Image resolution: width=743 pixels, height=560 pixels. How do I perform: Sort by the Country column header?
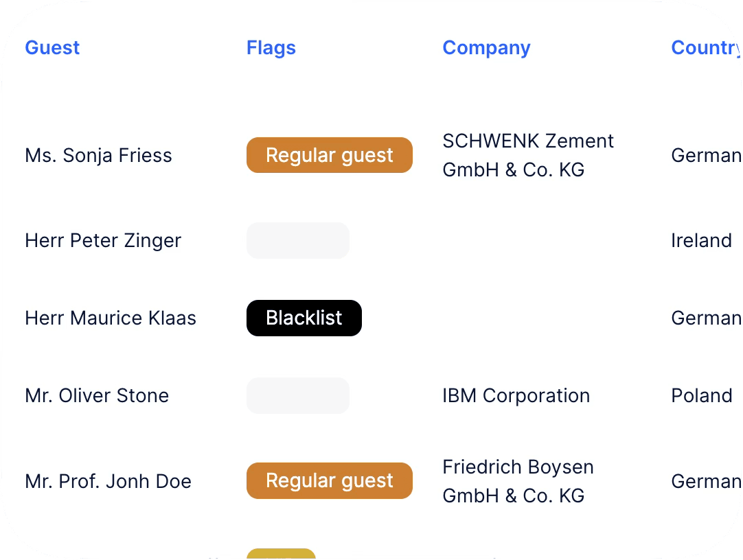pyautogui.click(x=706, y=48)
